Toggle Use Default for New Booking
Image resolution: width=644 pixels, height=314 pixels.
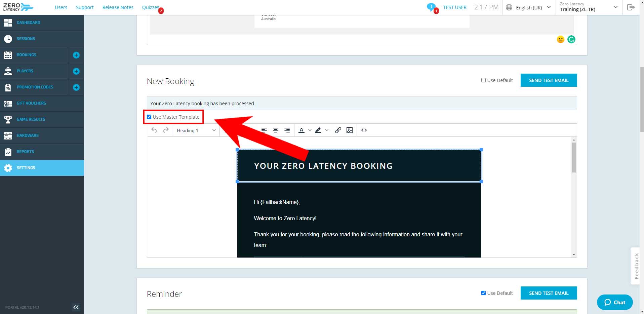click(483, 80)
